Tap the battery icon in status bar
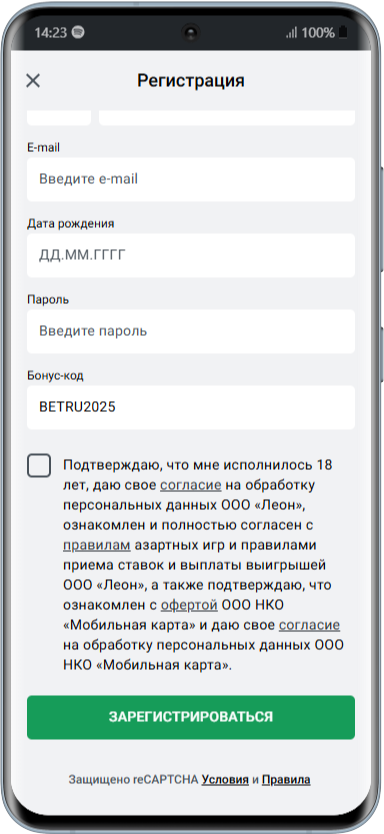The height and width of the screenshot is (834, 384). click(x=343, y=32)
